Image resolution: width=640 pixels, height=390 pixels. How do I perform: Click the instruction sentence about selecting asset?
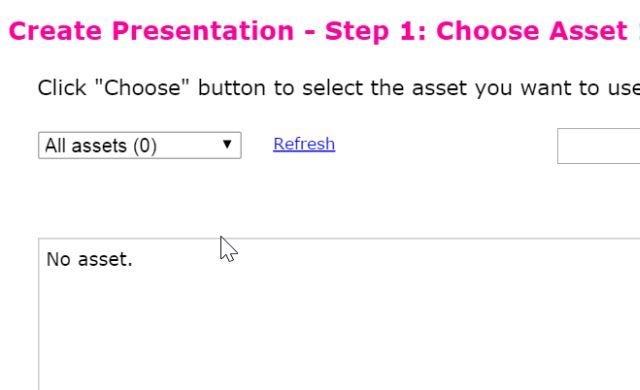pos(339,88)
